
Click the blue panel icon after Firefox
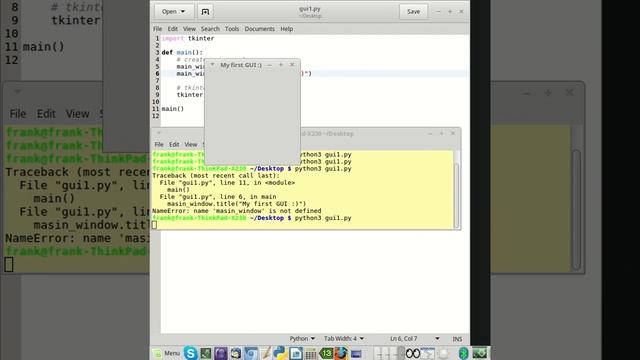(x=356, y=353)
